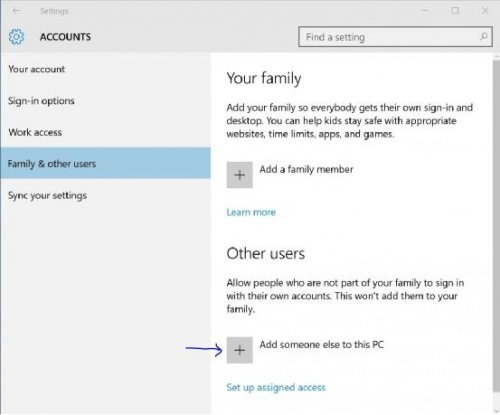Open Your account section

(37, 69)
